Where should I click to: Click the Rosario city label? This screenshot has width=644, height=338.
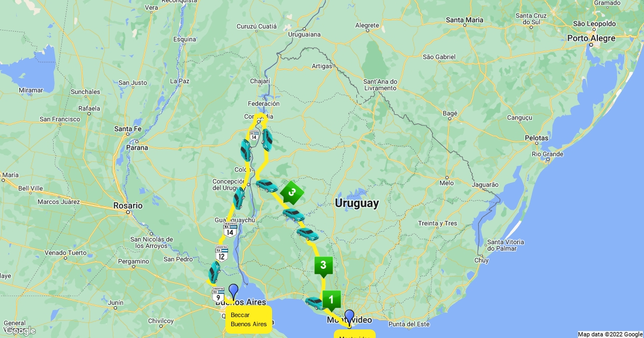128,205
